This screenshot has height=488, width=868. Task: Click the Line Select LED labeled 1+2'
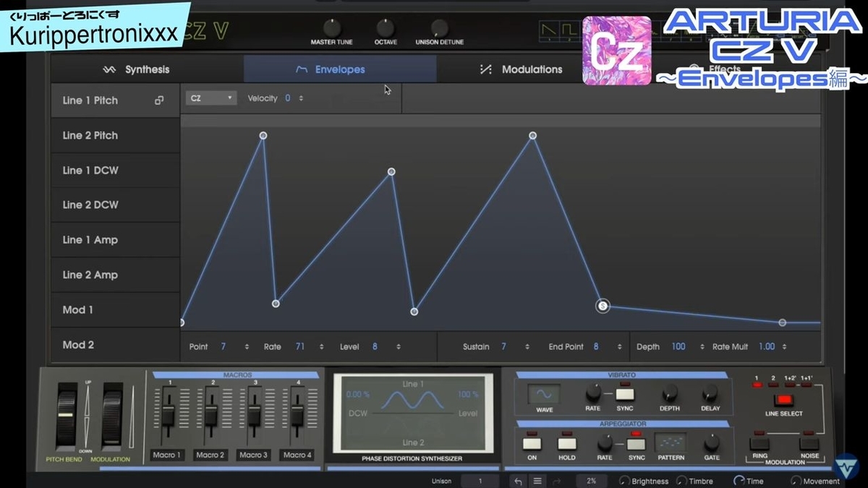pos(790,385)
